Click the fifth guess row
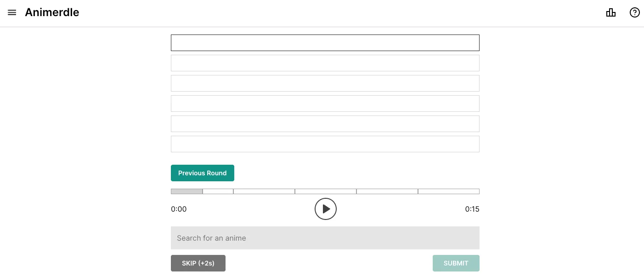Image resolution: width=644 pixels, height=277 pixels. [x=325, y=124]
